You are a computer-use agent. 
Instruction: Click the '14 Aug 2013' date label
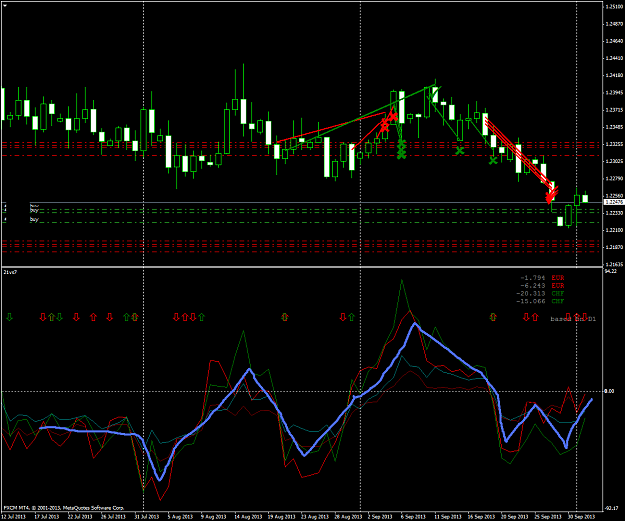pyautogui.click(x=248, y=517)
